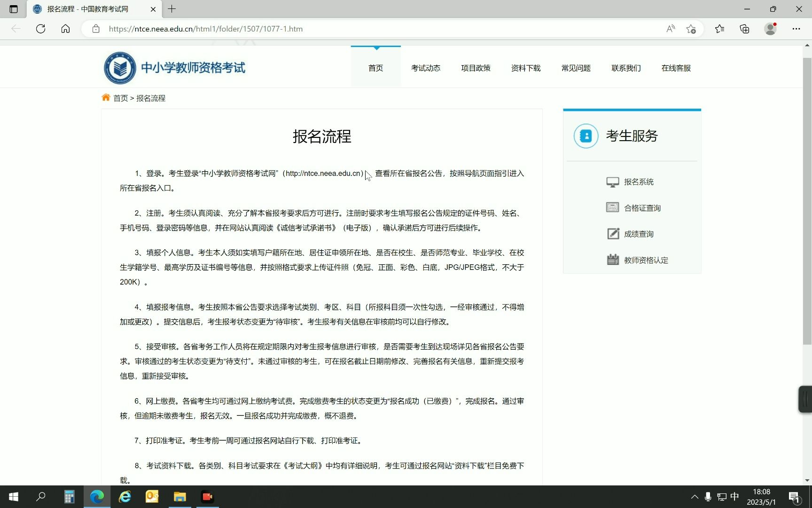Screen dimensions: 812x508
Task: Open File Explorer from the taskbar
Action: (x=180, y=497)
